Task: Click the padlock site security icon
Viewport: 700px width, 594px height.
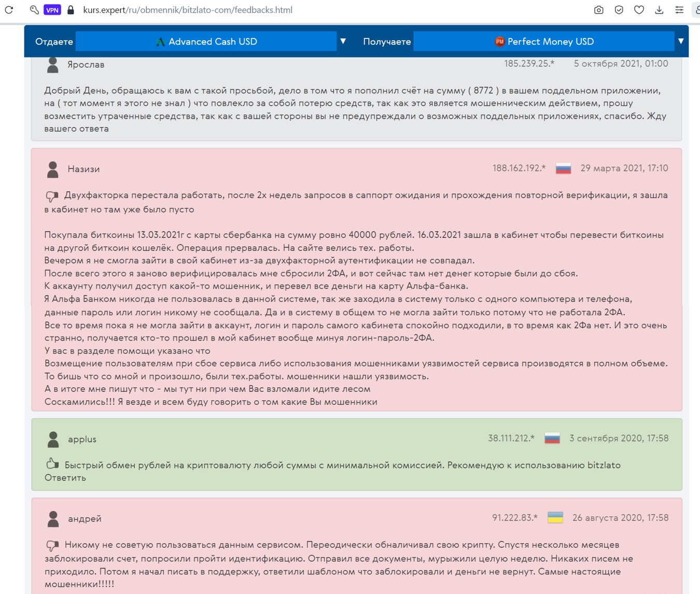Action: click(71, 10)
